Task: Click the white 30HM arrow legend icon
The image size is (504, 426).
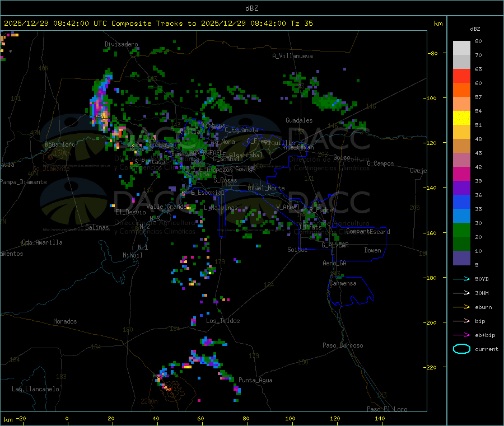Action: [x=461, y=293]
